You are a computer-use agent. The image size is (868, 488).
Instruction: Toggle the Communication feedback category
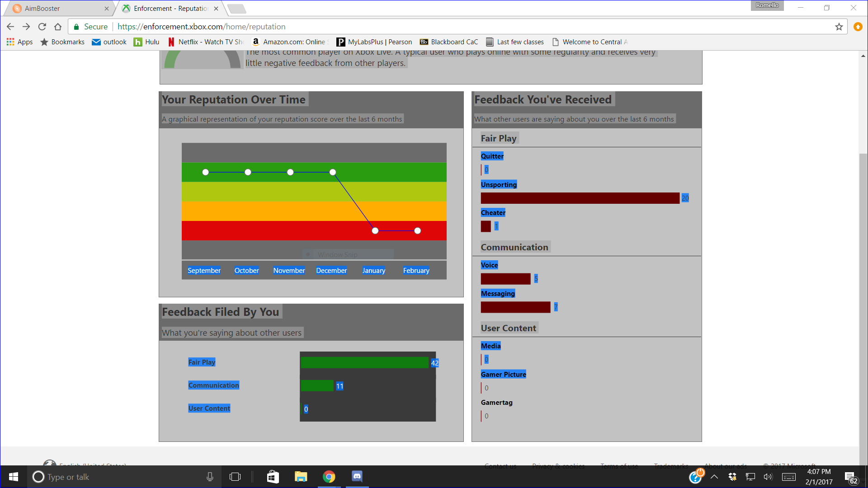point(514,247)
